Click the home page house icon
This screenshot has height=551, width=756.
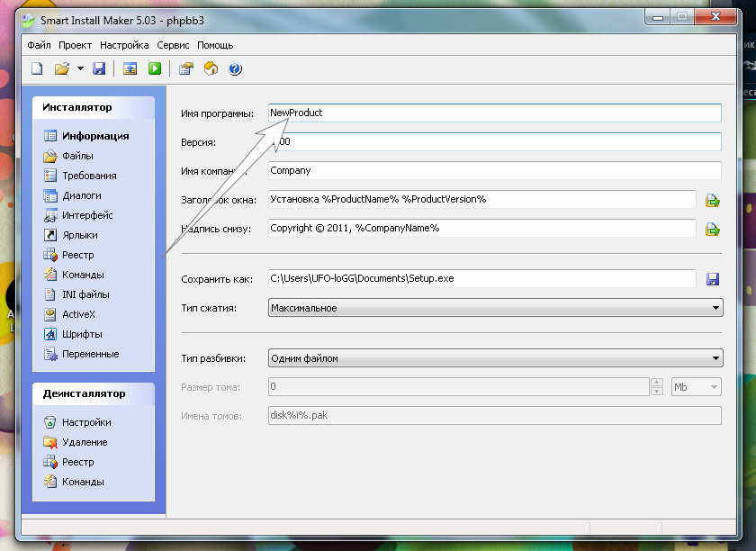[211, 68]
